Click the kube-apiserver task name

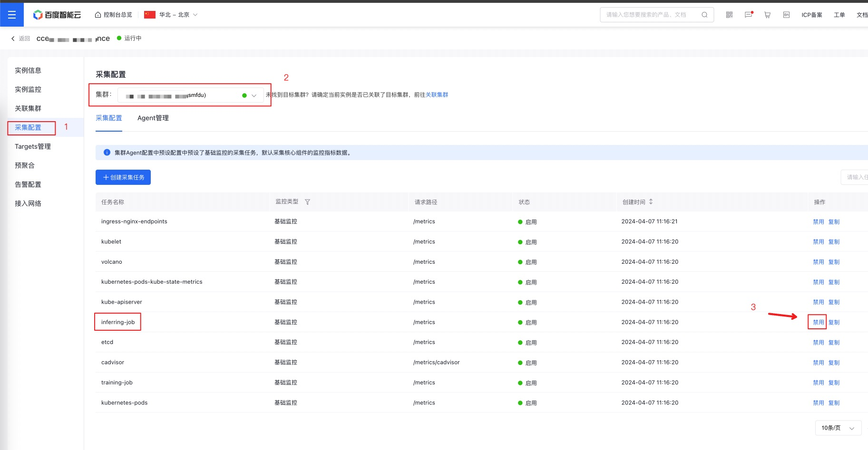(122, 302)
